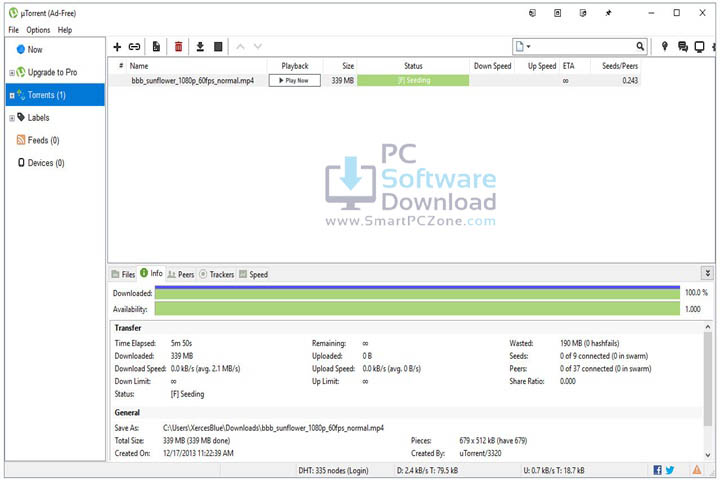
Task: Click the lightbulb tips icon
Action: [664, 46]
